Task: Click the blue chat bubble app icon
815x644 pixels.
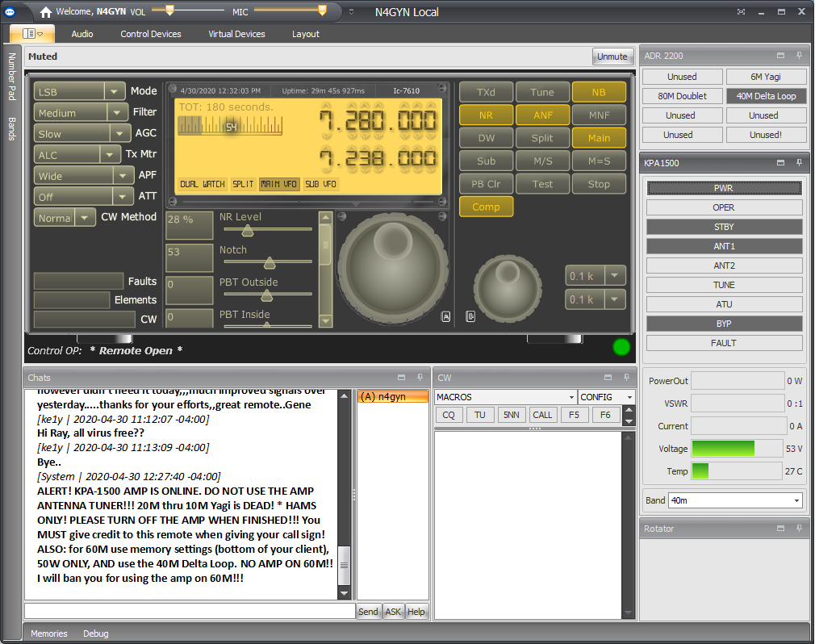Action: click(x=10, y=11)
